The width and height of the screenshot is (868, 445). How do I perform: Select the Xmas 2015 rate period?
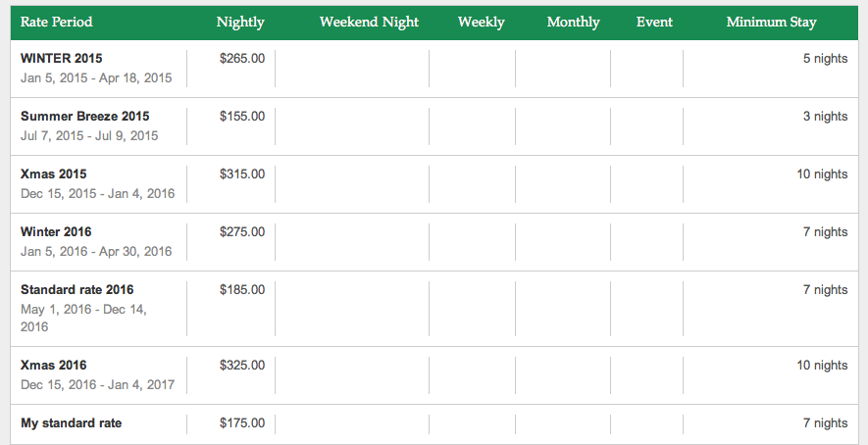pos(54,174)
